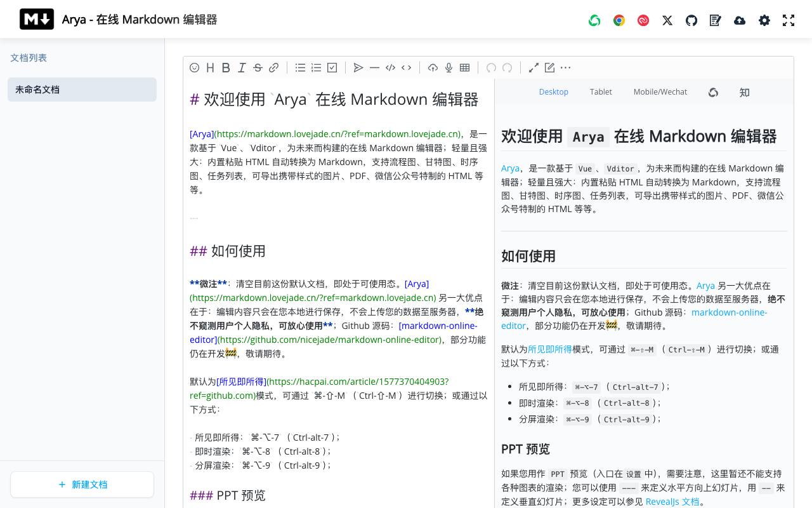The image size is (812, 508).
Task: Open settings with the gear icon
Action: 764,20
